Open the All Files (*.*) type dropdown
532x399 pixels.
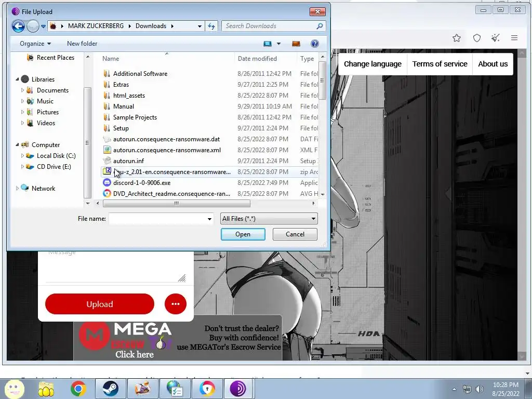pos(269,219)
